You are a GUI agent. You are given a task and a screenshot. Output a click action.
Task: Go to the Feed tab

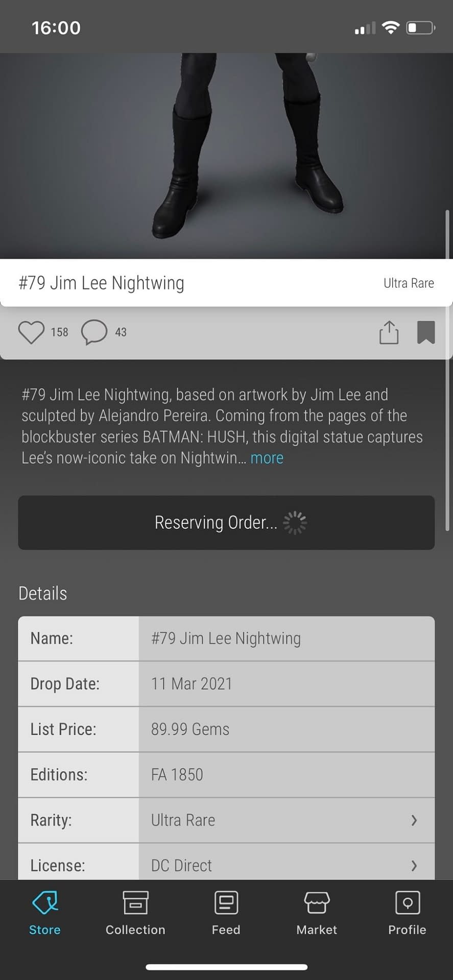[226, 914]
